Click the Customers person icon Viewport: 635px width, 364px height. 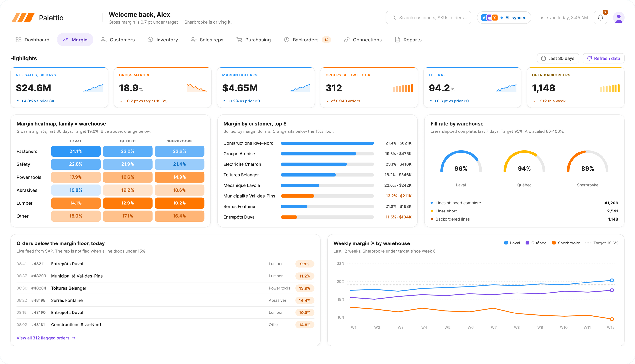click(x=103, y=40)
